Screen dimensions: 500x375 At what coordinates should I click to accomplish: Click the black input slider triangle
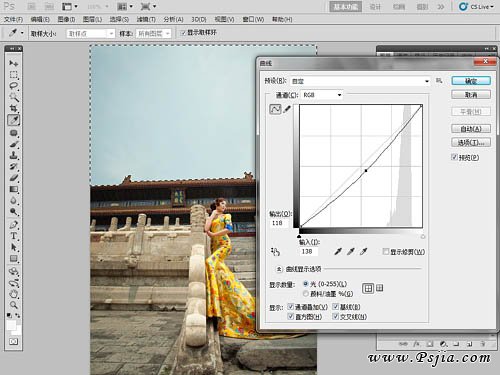299,236
